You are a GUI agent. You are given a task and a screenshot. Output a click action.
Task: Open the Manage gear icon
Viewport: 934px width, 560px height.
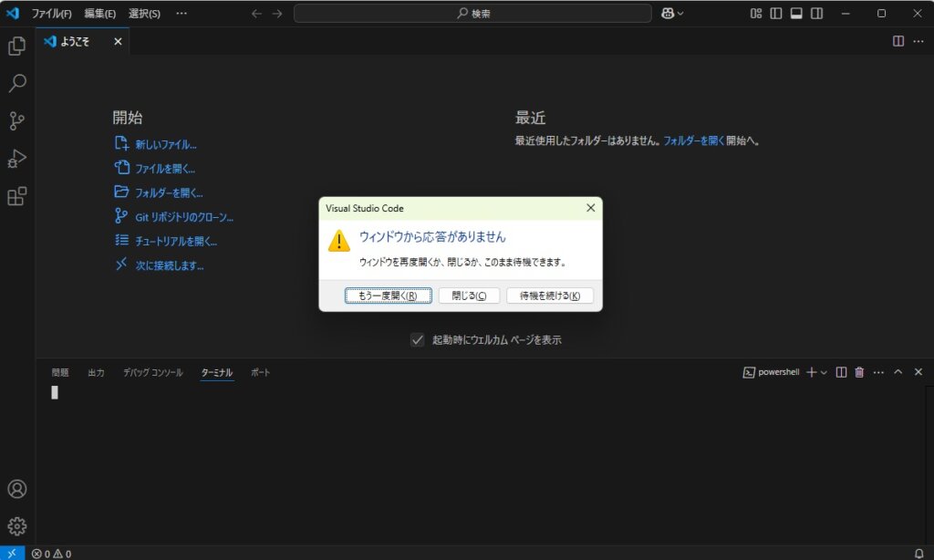coord(16,526)
